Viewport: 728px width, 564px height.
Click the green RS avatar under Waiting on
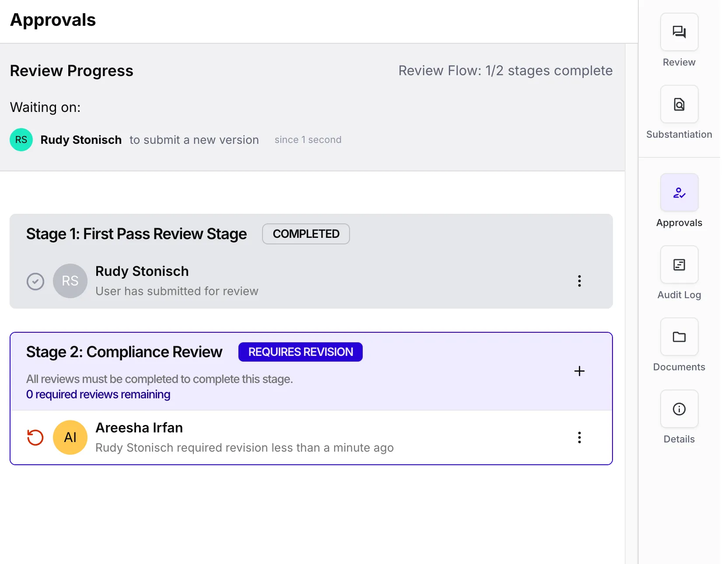coord(21,139)
